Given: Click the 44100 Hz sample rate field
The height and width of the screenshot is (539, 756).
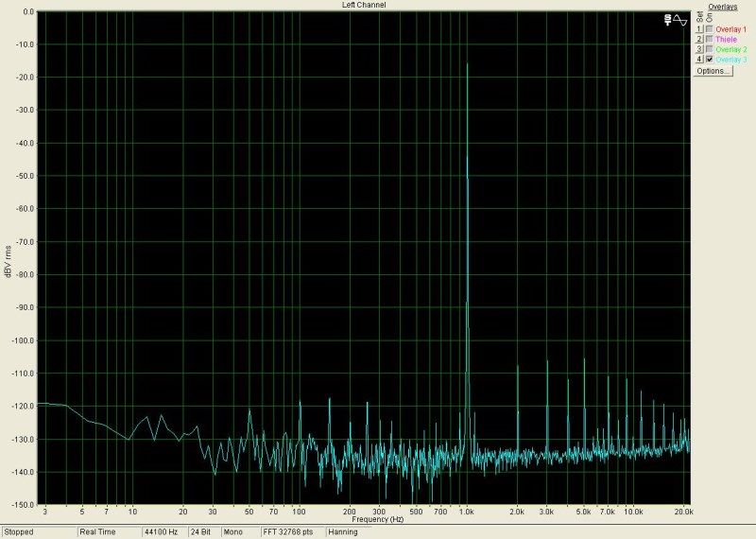Looking at the screenshot, I should pyautogui.click(x=163, y=531).
